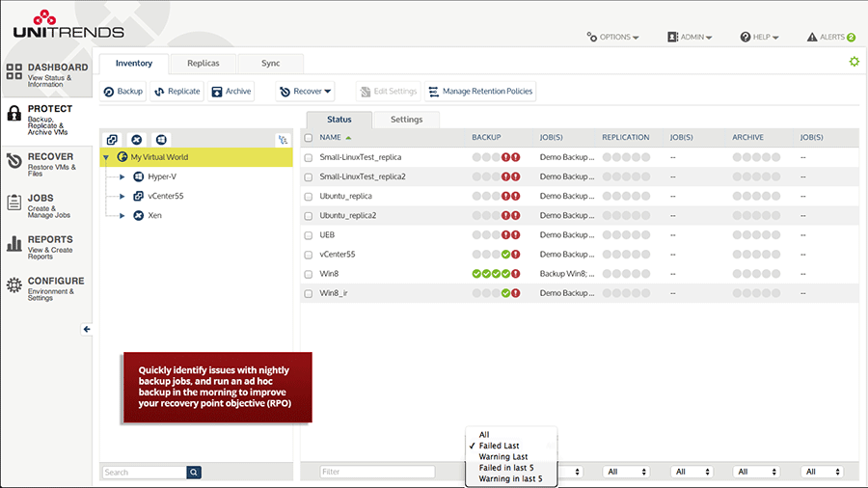Open the Dashboard section
The height and width of the screenshot is (488, 868).
tap(46, 74)
